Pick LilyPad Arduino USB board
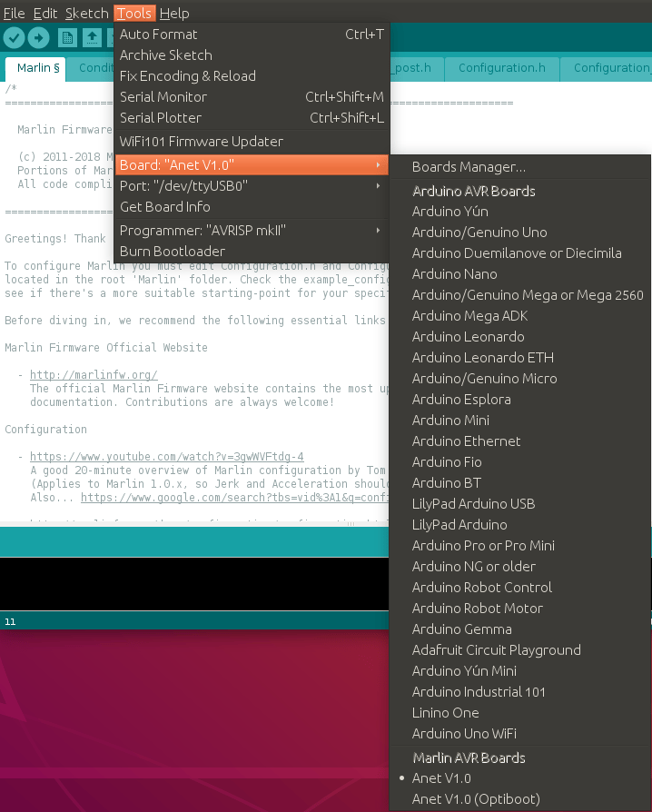The image size is (652, 812). pyautogui.click(x=520, y=504)
